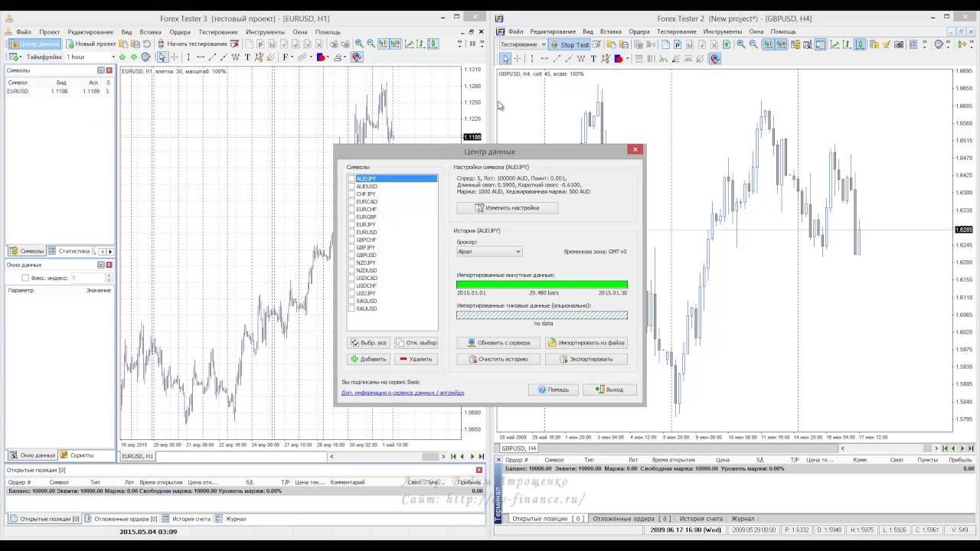This screenshot has width=980, height=551.
Task: Tick the USDJPY checkbox
Action: pos(351,293)
